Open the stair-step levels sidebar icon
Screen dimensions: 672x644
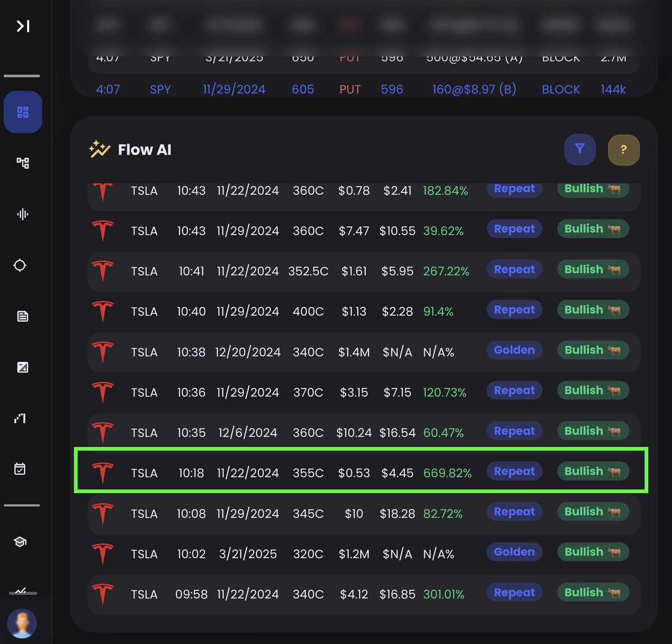(x=20, y=418)
